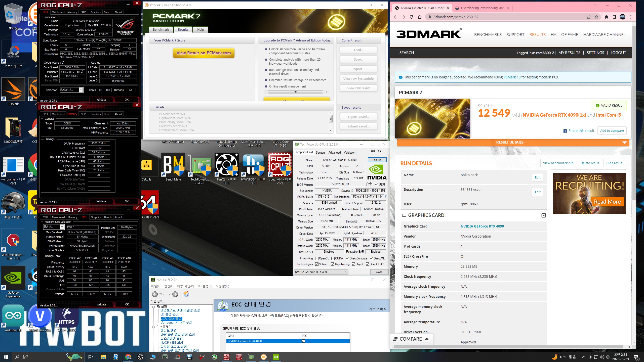Click View benchmark run button

(558, 163)
